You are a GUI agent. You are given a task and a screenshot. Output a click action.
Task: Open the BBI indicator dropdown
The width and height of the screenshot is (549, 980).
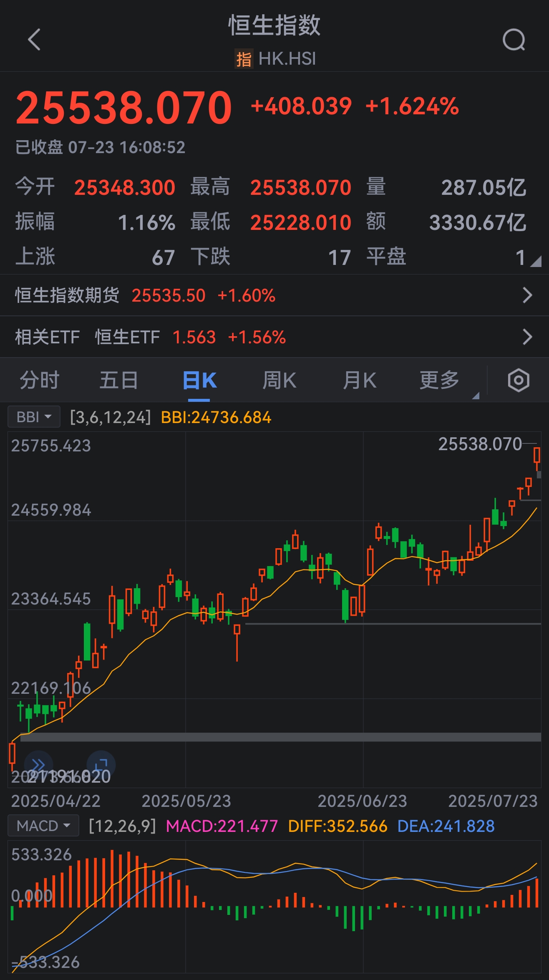point(34,417)
